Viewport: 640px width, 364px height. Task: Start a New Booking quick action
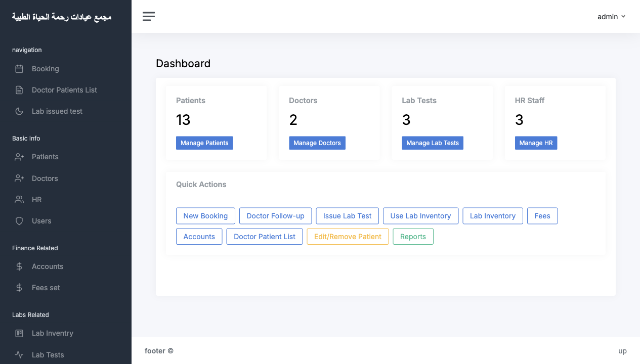coord(205,216)
